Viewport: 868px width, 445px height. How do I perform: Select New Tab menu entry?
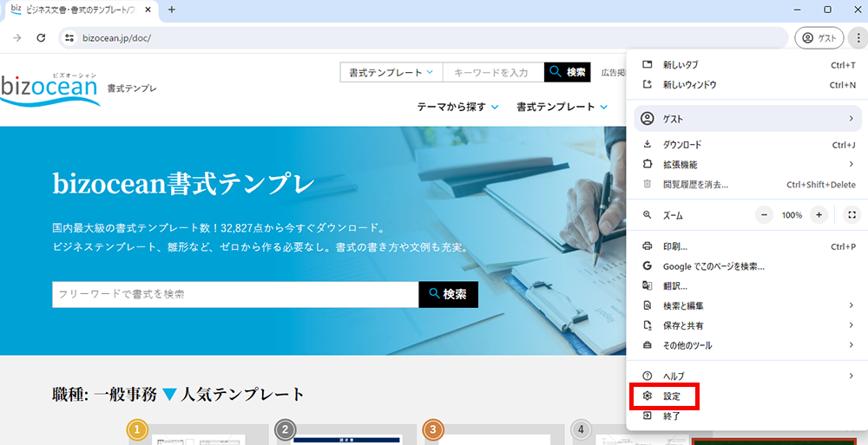749,65
